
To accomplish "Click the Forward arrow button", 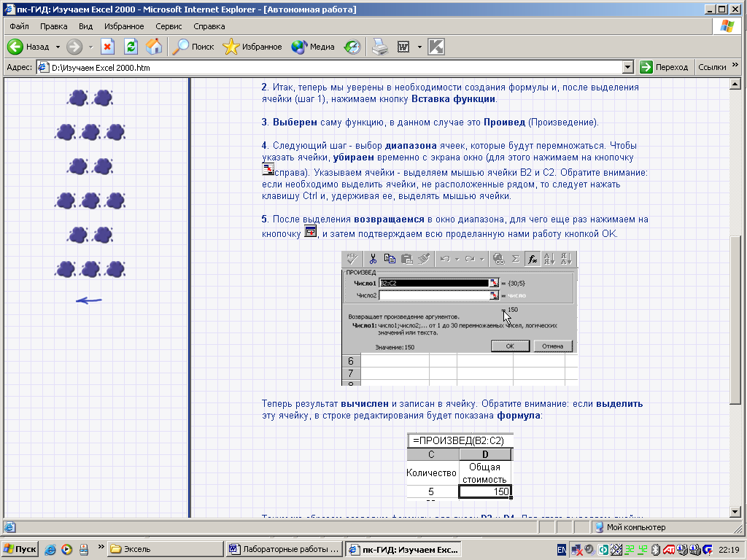I will point(74,47).
